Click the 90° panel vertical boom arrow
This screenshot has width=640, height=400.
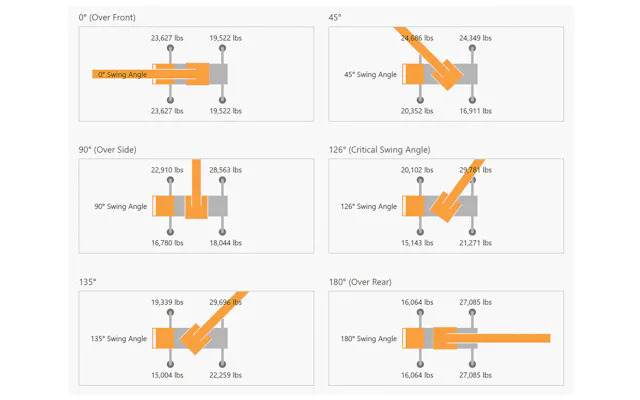click(196, 189)
